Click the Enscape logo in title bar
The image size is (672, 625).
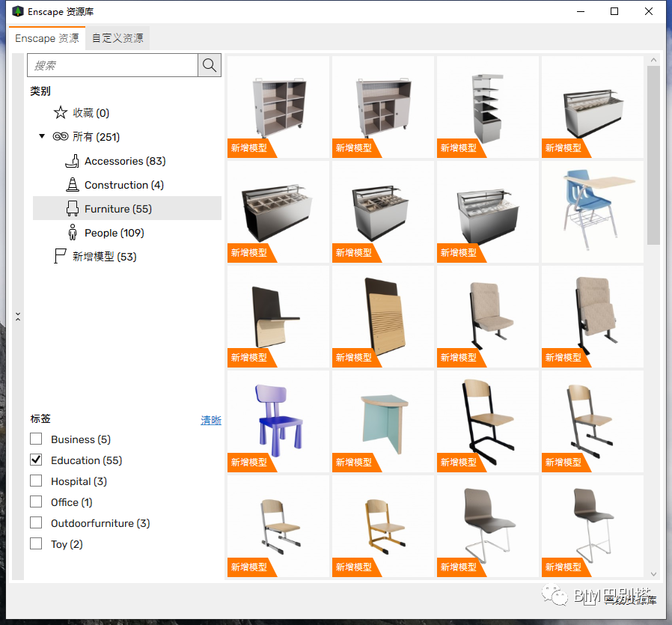tap(17, 11)
